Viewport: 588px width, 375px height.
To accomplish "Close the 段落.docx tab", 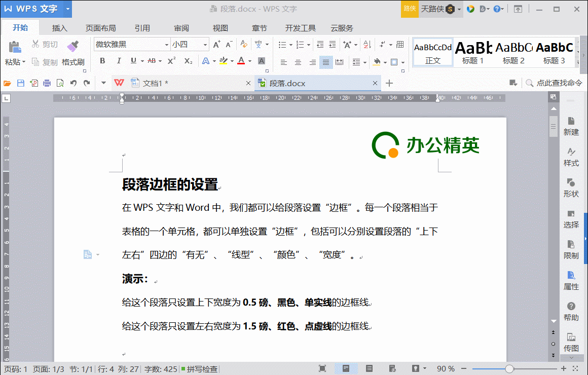I will click(375, 83).
